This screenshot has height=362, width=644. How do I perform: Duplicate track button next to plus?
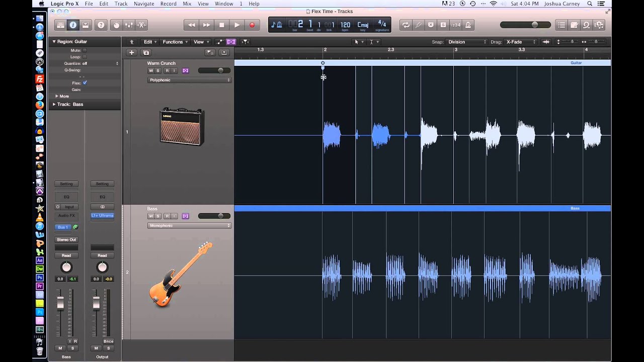pos(146,52)
